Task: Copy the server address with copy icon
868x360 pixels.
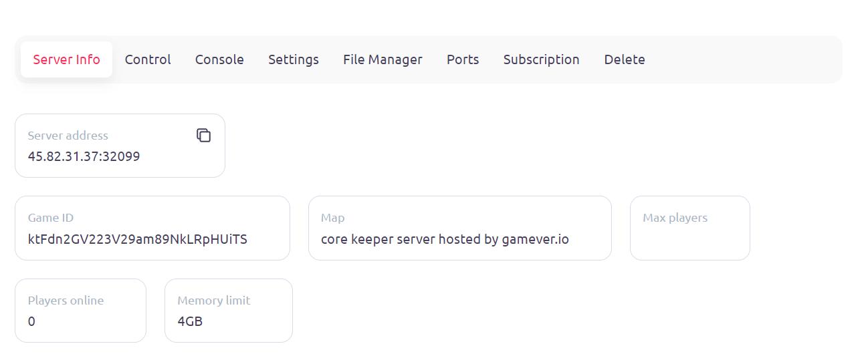Action: coord(204,136)
